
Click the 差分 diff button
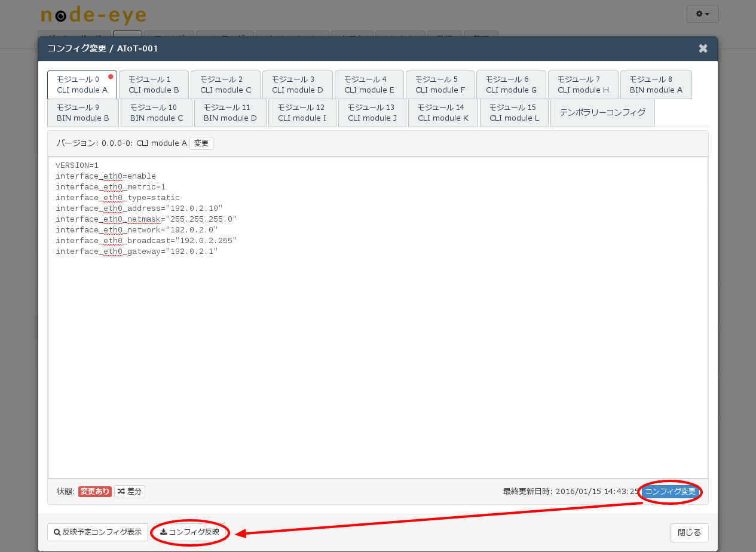click(x=130, y=492)
